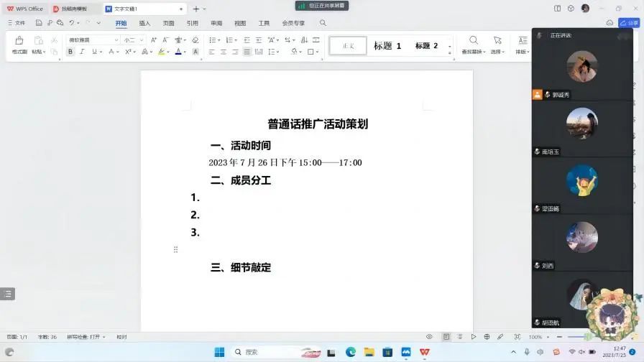Click the clear formatting eraser icon
Screen dimensions: 644x362
click(x=195, y=40)
